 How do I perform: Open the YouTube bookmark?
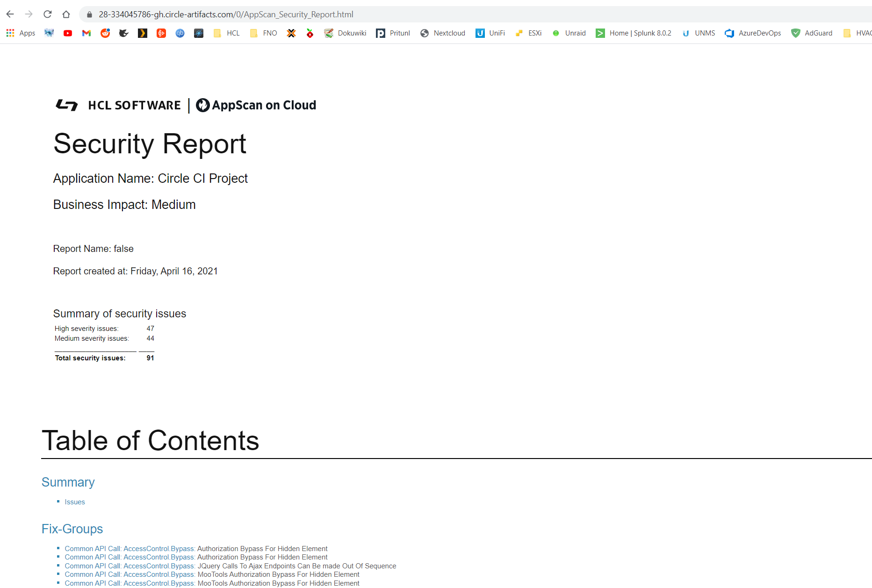[x=68, y=33]
